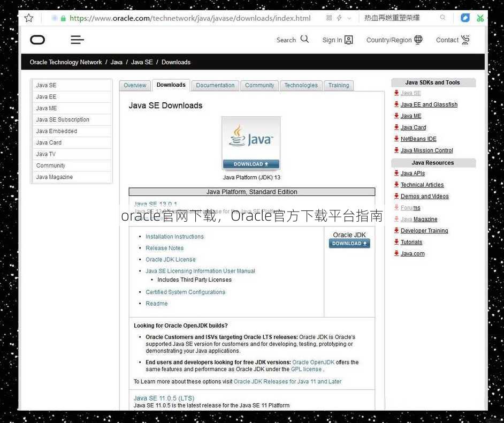The height and width of the screenshot is (423, 504).
Task: Click the Oracle logo icon
Action: [37, 40]
